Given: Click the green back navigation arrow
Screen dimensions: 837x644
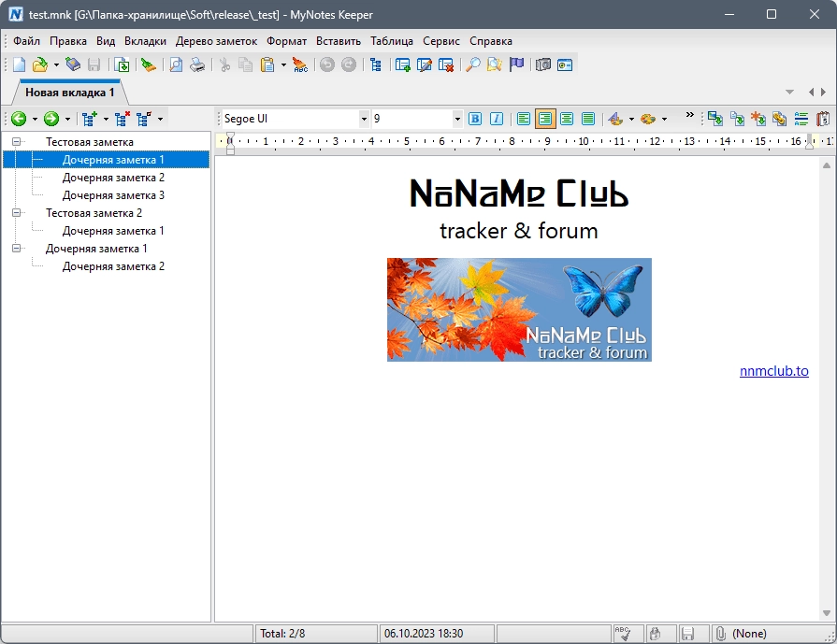Looking at the screenshot, I should click(x=19, y=119).
